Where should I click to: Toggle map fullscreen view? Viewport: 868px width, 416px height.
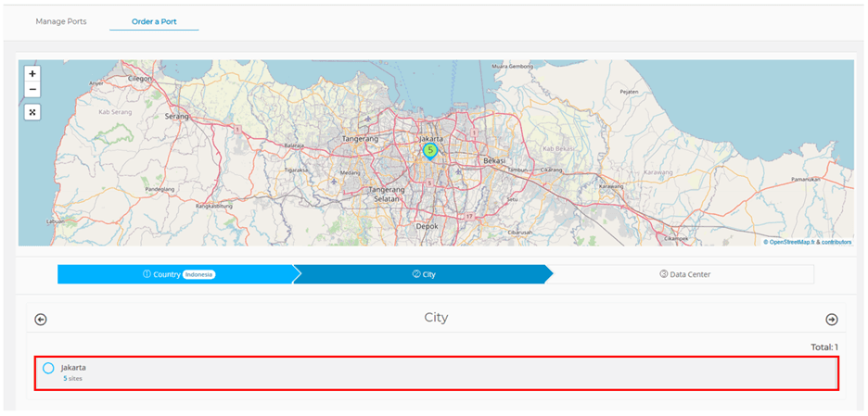pyautogui.click(x=32, y=112)
